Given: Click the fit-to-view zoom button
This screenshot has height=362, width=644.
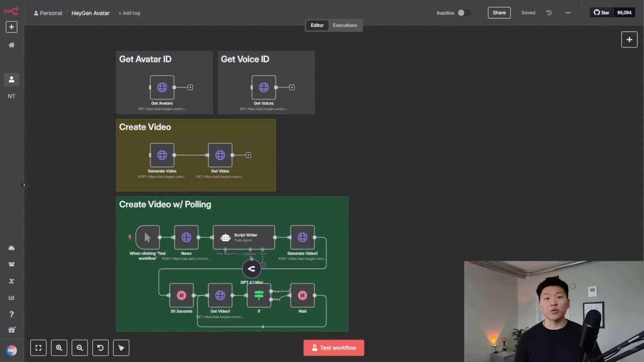Looking at the screenshot, I should click(x=38, y=348).
